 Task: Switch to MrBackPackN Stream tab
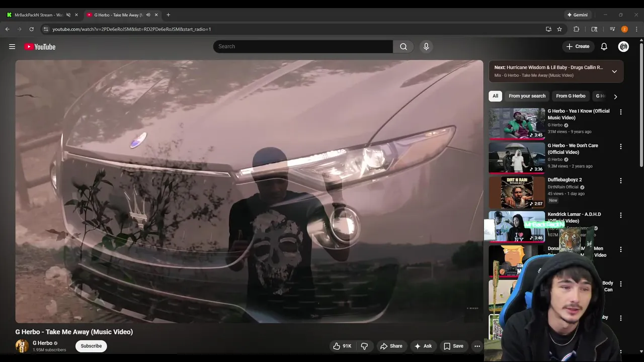tap(38, 15)
